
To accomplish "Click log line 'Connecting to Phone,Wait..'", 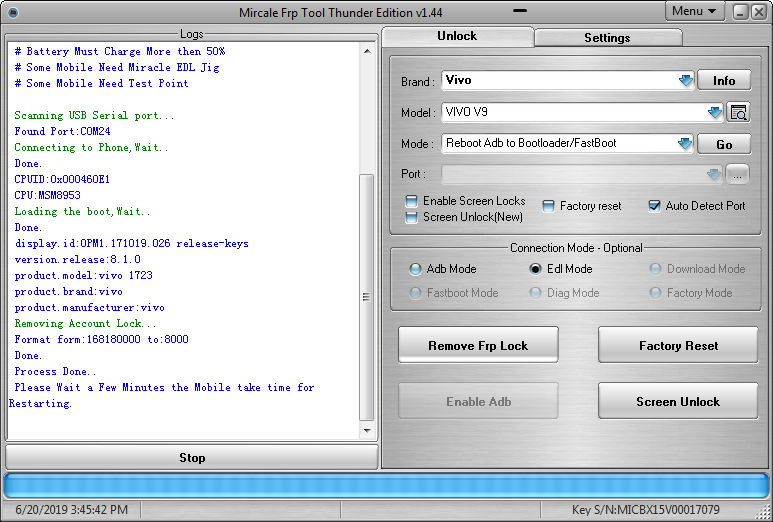I will [91, 148].
